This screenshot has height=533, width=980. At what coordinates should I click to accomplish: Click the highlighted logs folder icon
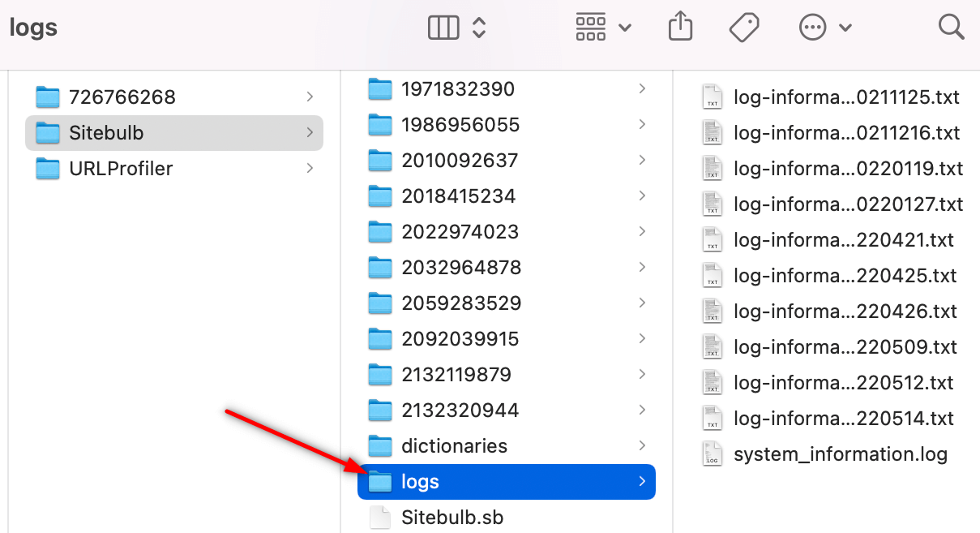coord(380,482)
